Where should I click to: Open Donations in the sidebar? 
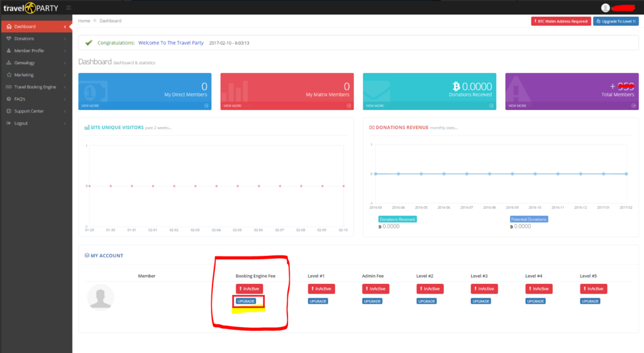point(36,38)
